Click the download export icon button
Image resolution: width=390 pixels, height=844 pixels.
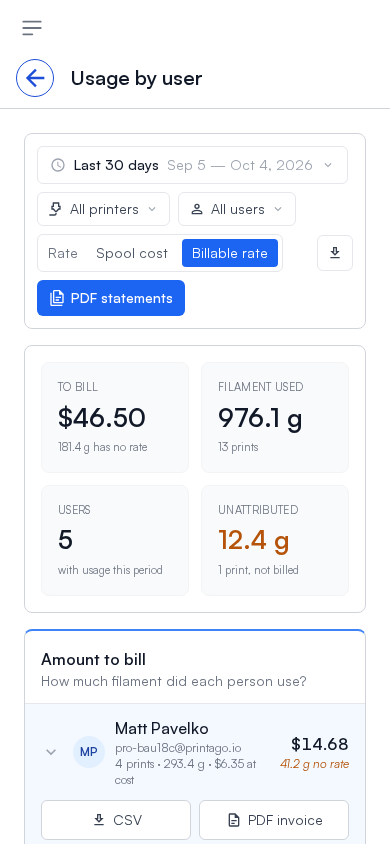tap(335, 253)
